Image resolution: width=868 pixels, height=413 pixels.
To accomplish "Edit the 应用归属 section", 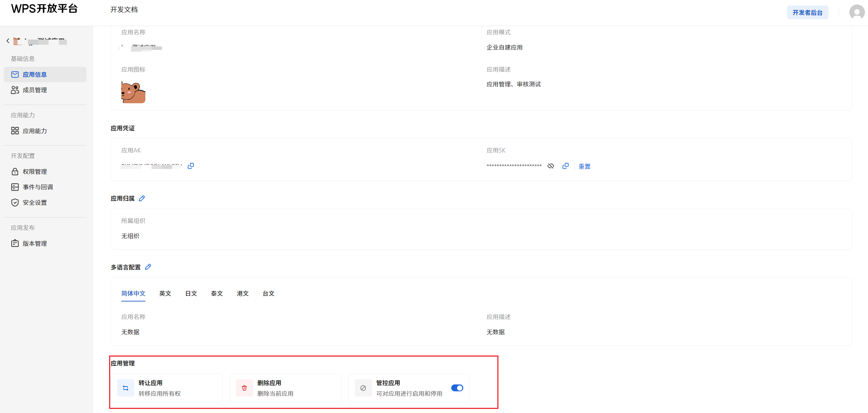I will pos(142,198).
